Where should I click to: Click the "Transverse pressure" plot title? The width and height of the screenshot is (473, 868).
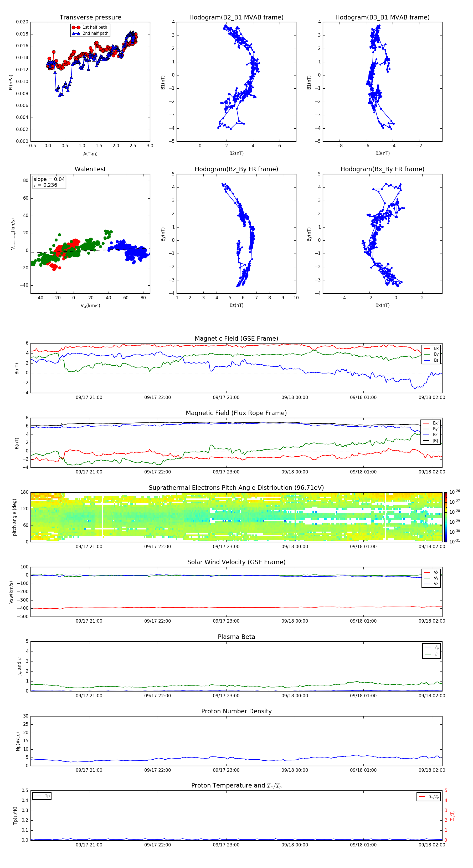tap(90, 17)
